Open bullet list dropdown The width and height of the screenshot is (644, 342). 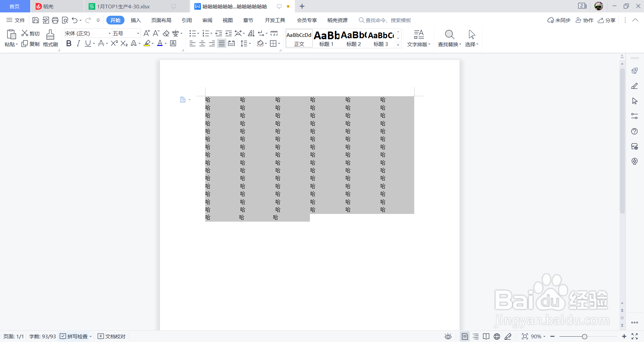198,34
